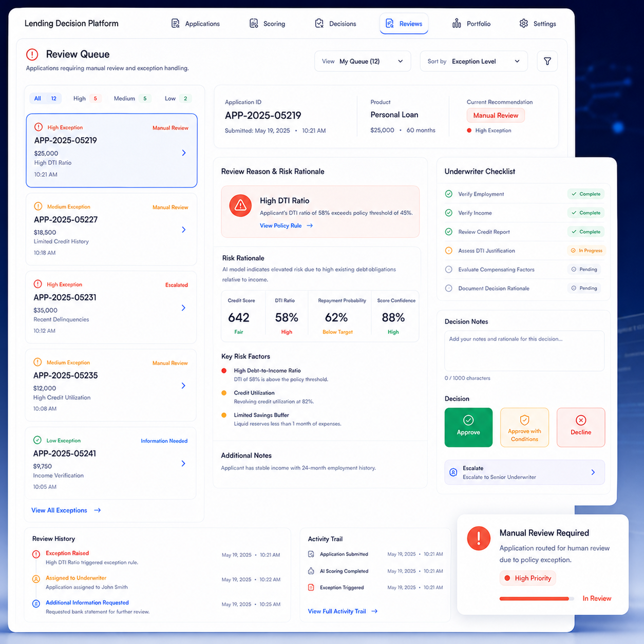Open the View Policy Rule link

[286, 225]
